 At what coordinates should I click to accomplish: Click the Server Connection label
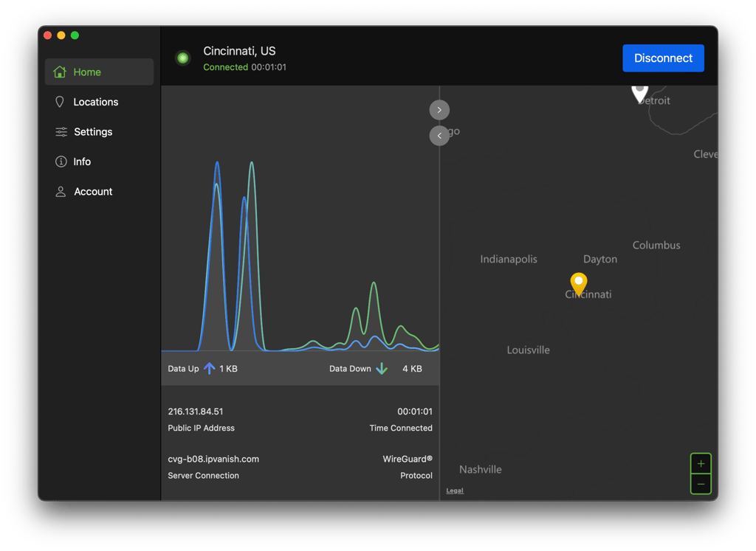pos(204,475)
